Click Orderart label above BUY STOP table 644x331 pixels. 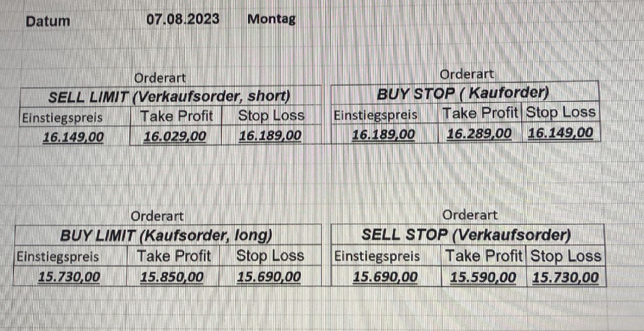[x=467, y=74]
